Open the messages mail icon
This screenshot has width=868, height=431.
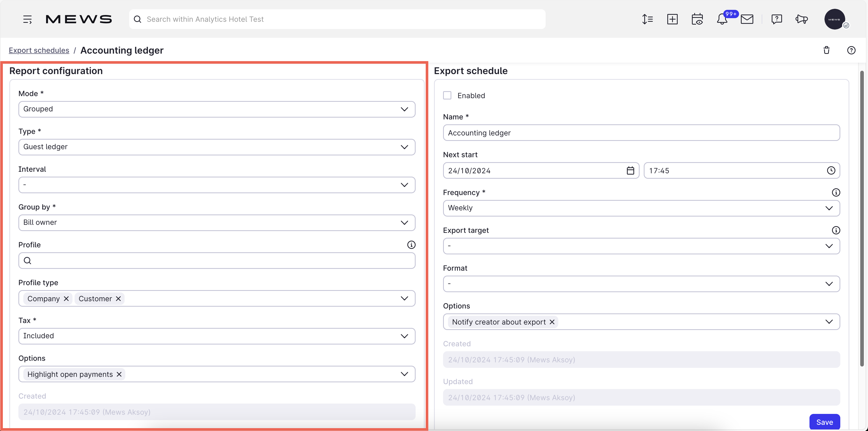click(747, 19)
